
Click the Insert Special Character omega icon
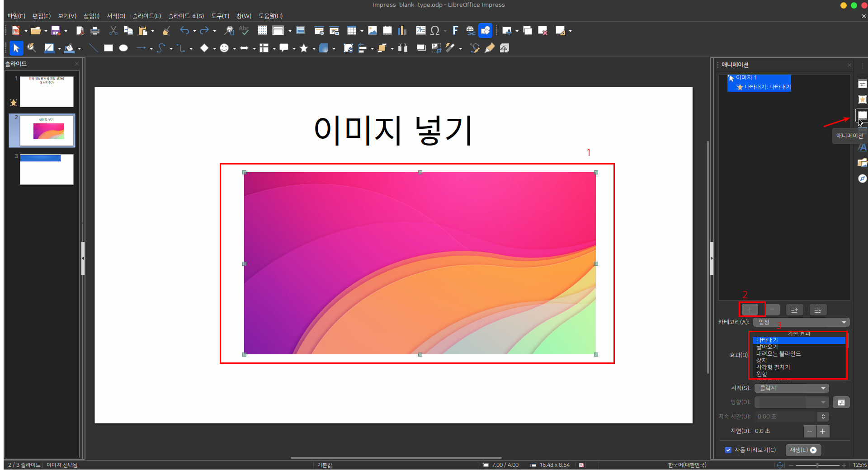tap(435, 31)
